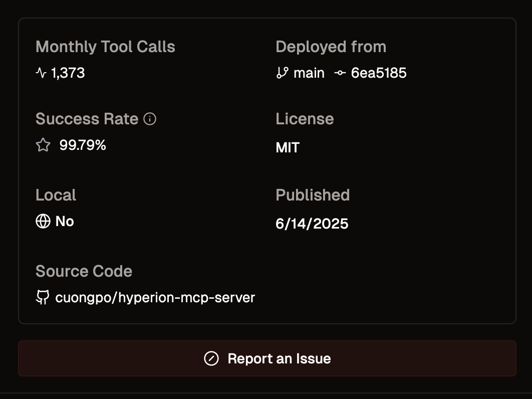Viewport: 532px width, 399px height.
Task: Open the cuongpo/hyperion-mcp-server repository link
Action: pos(155,297)
